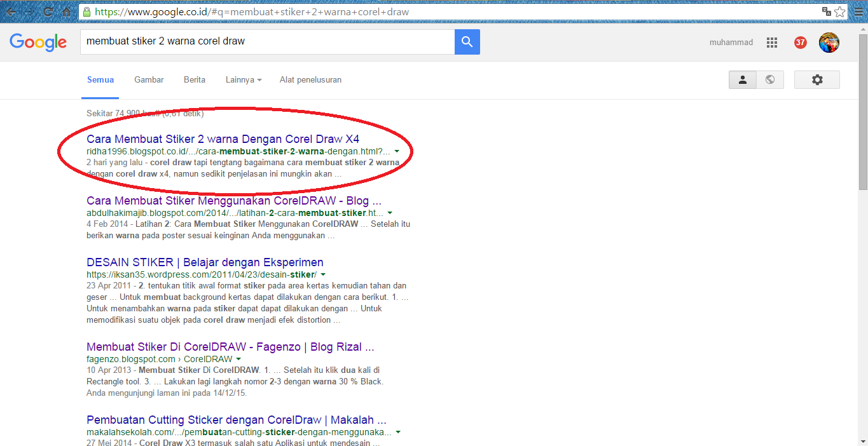Click the Google search input field
This screenshot has height=446, width=868.
(267, 42)
